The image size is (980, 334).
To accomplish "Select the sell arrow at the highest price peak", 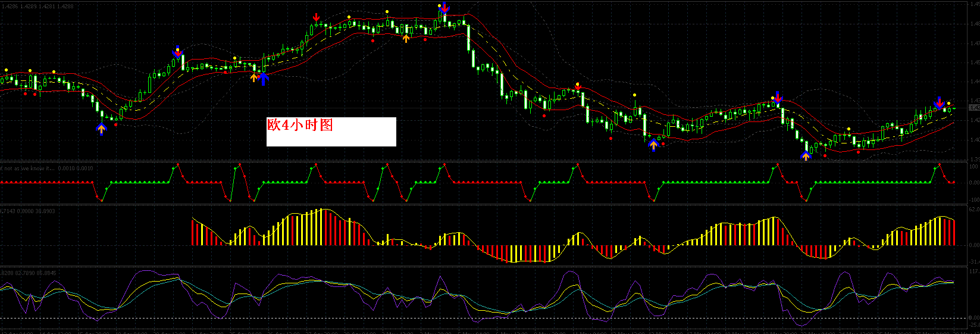I will tap(444, 8).
